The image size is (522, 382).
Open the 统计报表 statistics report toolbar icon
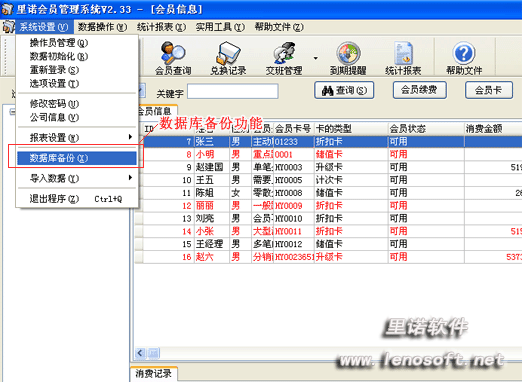[403, 58]
